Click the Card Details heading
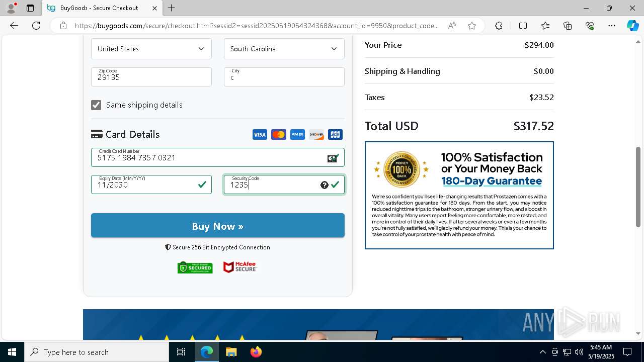Image resolution: width=644 pixels, height=362 pixels. pos(132,134)
